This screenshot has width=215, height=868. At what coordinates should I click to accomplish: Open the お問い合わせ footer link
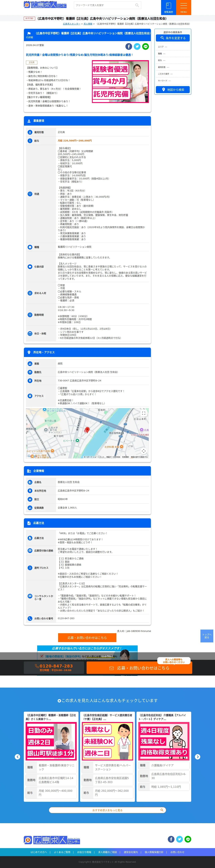tap(177, 852)
